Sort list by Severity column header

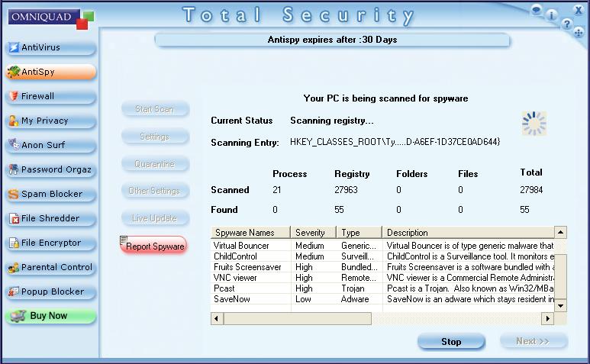click(314, 233)
